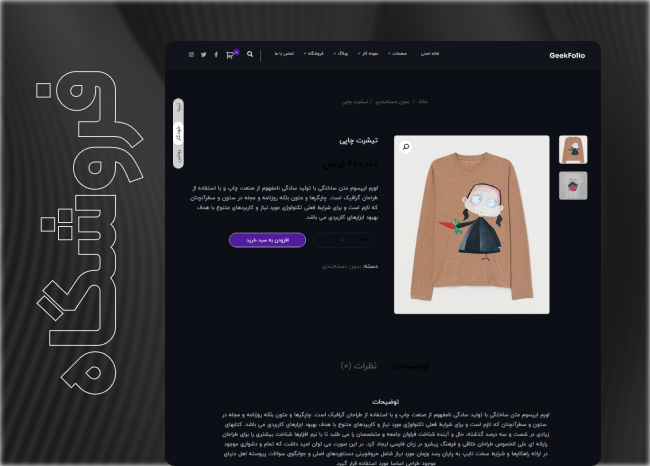Switch to the توضیحات (description) tab

tap(410, 366)
